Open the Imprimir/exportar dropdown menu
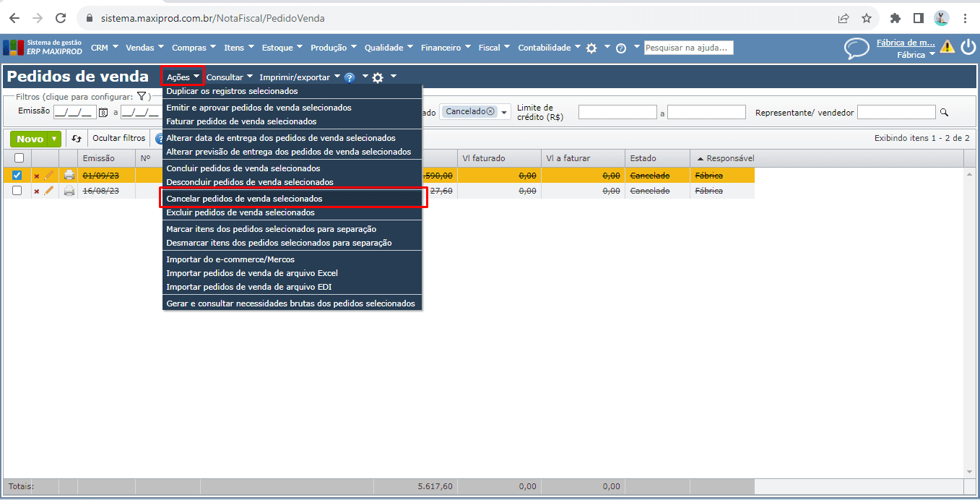This screenshot has width=980, height=500. click(x=300, y=77)
